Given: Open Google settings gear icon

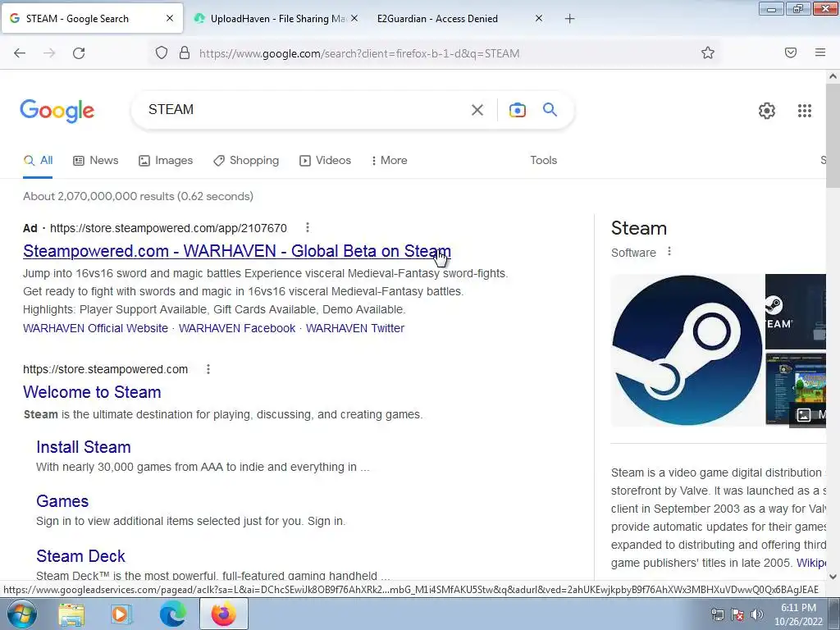Looking at the screenshot, I should 767,111.
